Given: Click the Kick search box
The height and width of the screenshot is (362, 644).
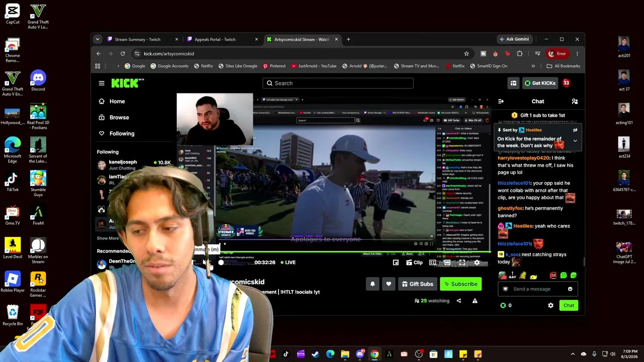Looking at the screenshot, I should [x=338, y=83].
